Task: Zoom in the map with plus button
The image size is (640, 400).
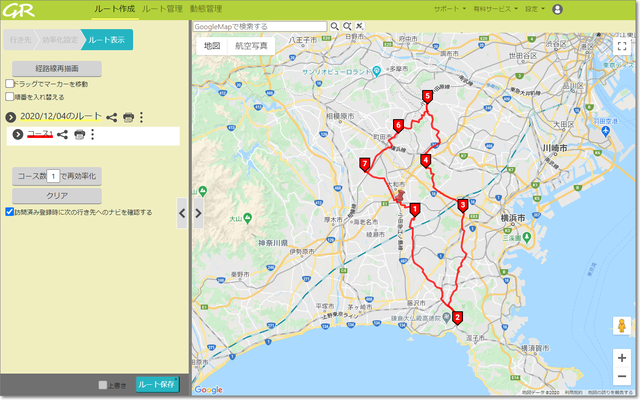Action: [x=621, y=357]
